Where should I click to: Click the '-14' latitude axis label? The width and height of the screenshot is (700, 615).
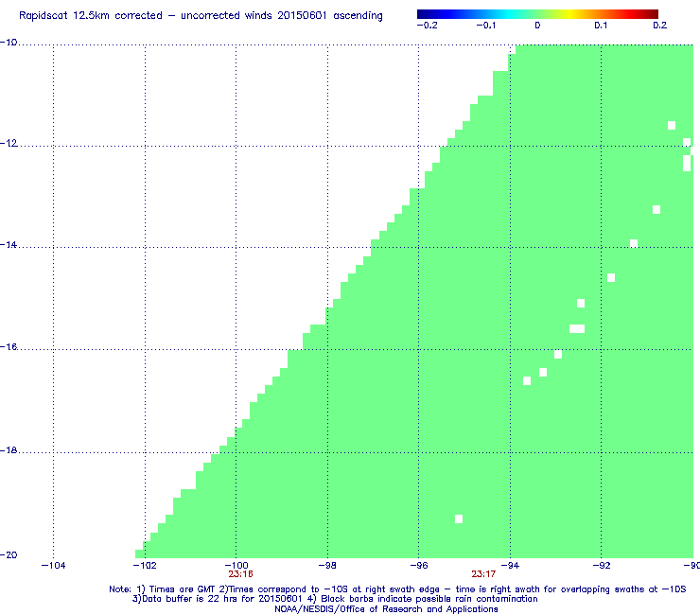9,245
